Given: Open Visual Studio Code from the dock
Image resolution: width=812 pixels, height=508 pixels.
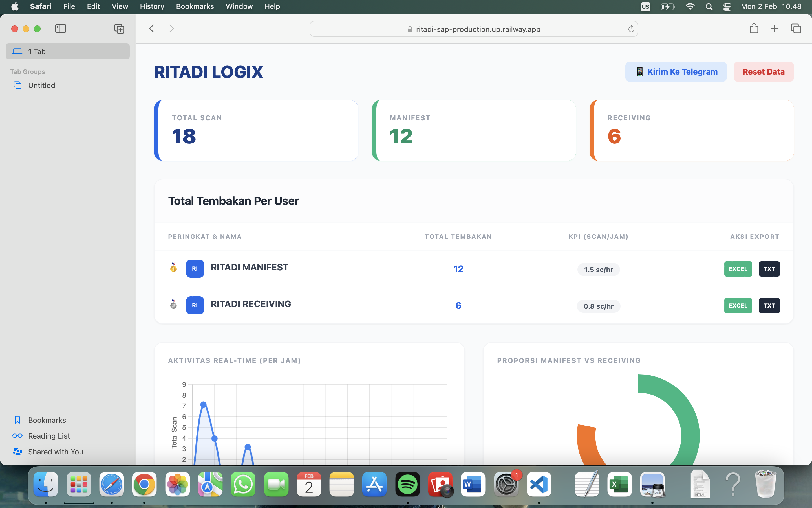Looking at the screenshot, I should 539,484.
